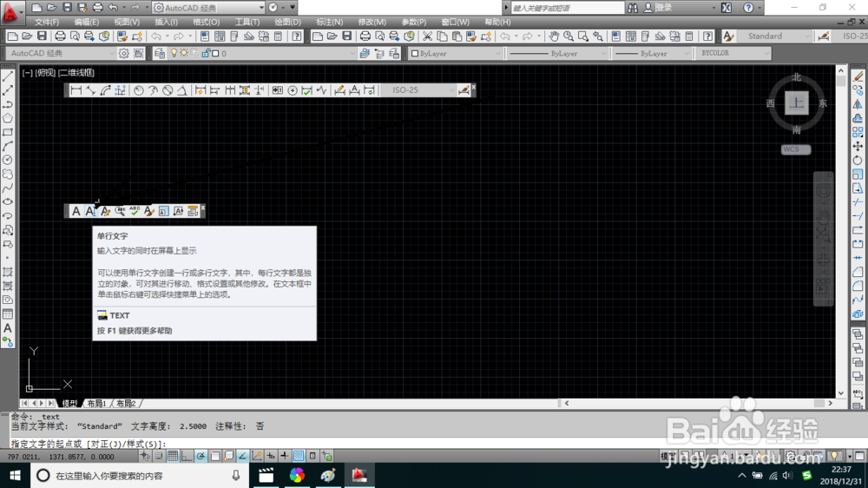The height and width of the screenshot is (488, 868).
Task: Select the Hatch tool in draw toolbar
Action: coord(8,272)
